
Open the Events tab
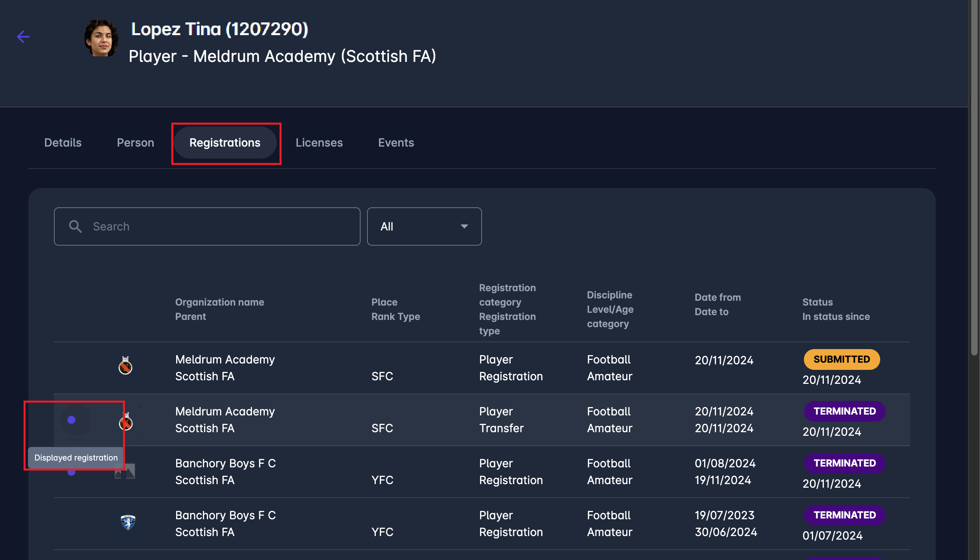point(396,143)
